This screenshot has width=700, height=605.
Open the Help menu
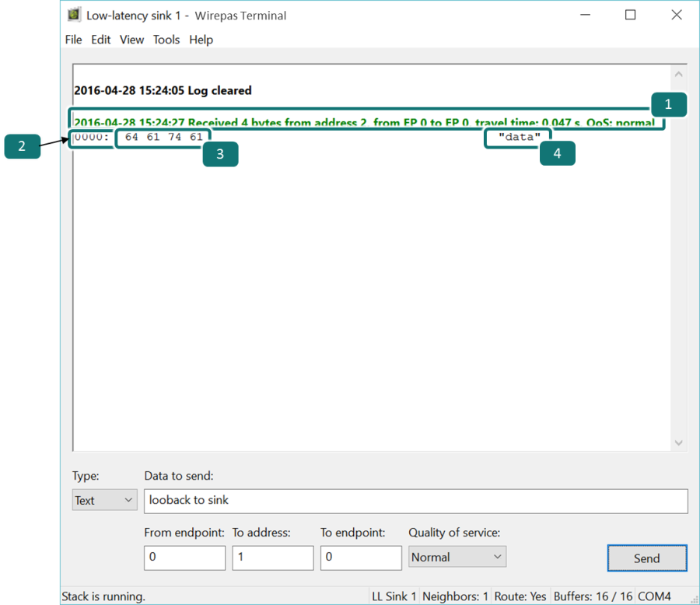[201, 40]
